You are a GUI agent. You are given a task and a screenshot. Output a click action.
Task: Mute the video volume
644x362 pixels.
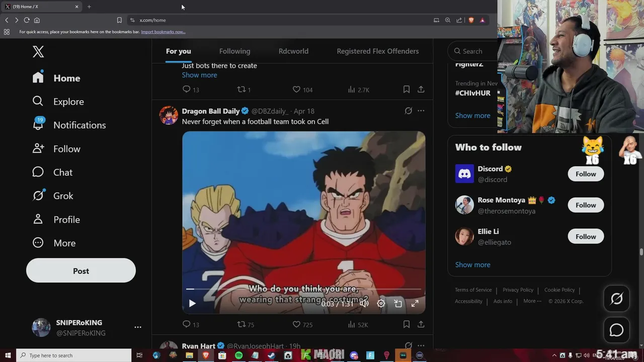(364, 303)
